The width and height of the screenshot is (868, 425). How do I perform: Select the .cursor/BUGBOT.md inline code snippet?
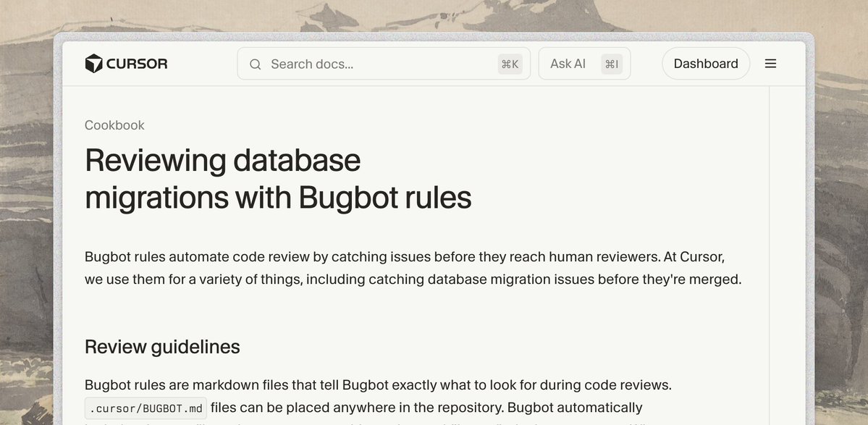coord(145,408)
